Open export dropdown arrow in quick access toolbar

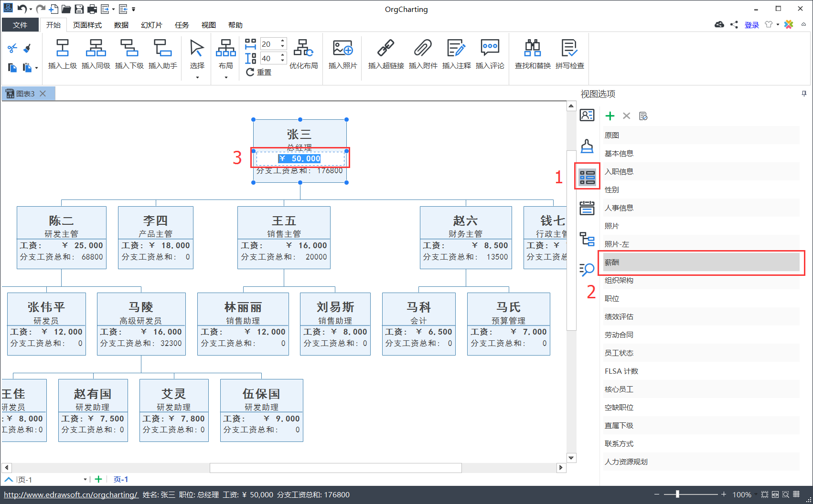pyautogui.click(x=113, y=9)
